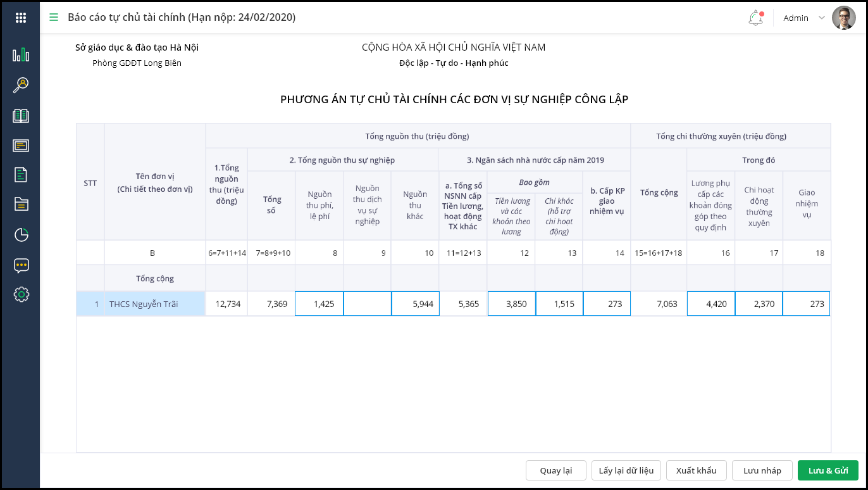Select the THCS Nguyễn Trãi row name

click(155, 304)
